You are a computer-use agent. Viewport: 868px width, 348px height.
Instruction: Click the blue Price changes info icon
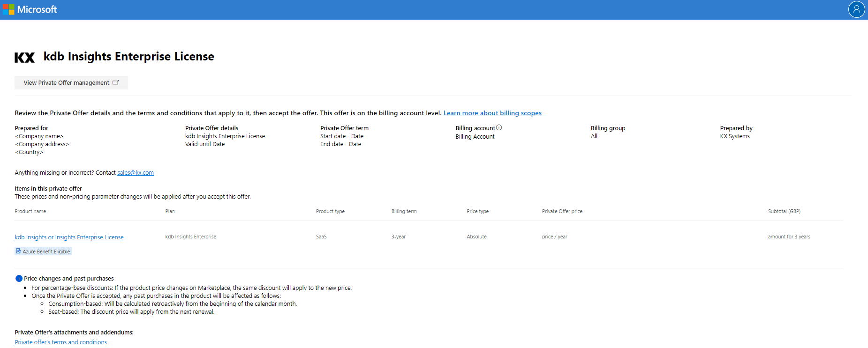tap(19, 279)
